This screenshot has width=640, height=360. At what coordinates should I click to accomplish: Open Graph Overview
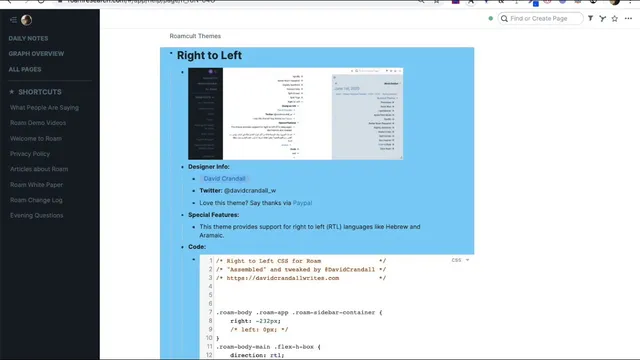click(36, 54)
